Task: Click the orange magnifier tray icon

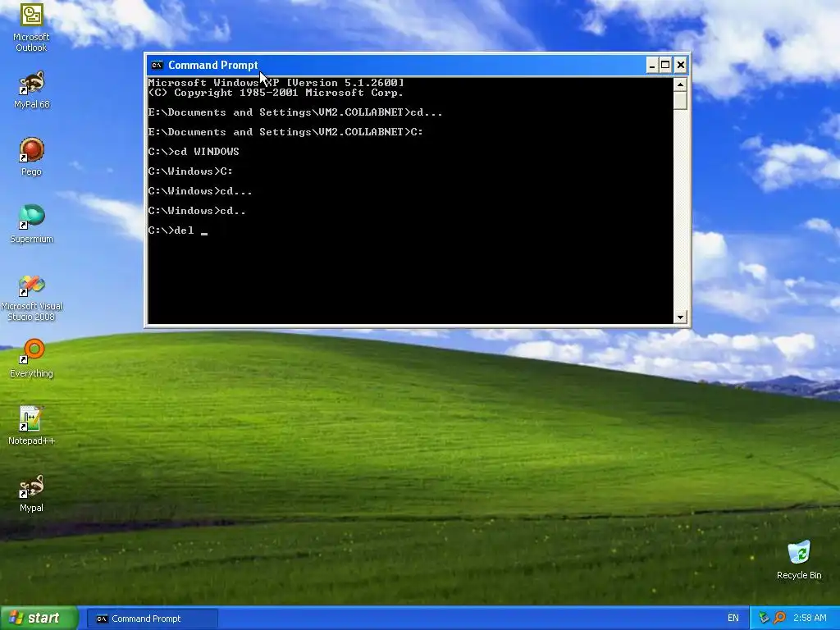Action: (780, 618)
